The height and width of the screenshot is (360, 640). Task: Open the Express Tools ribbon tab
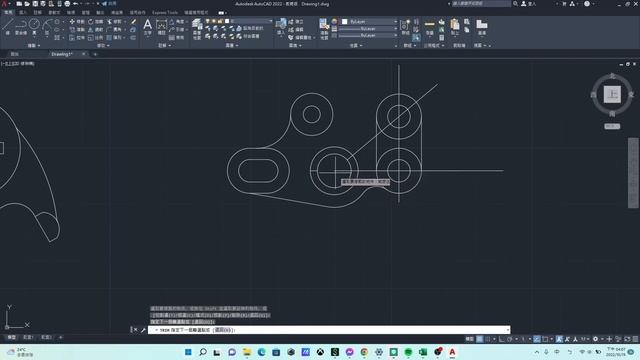click(x=164, y=13)
